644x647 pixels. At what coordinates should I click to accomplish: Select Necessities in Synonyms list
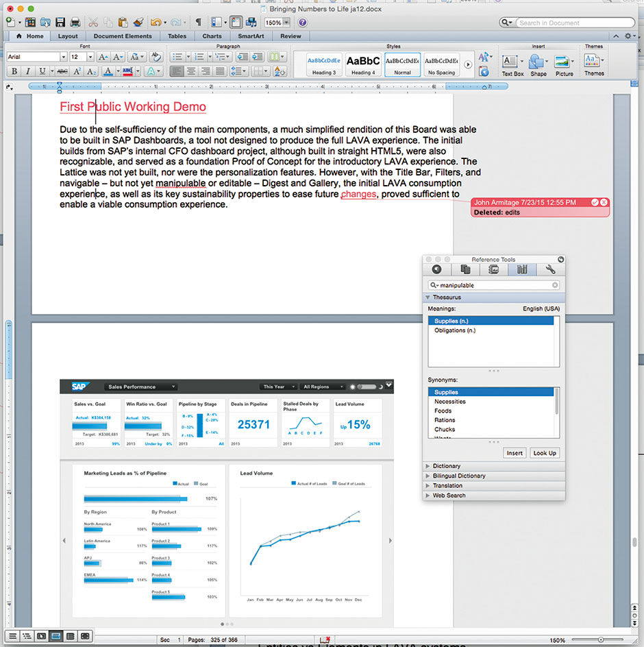449,402
